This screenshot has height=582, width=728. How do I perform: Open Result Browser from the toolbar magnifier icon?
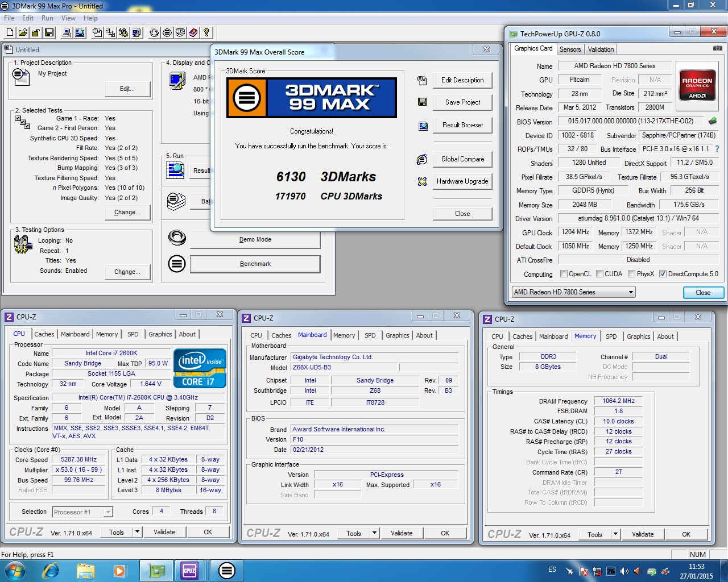80,32
